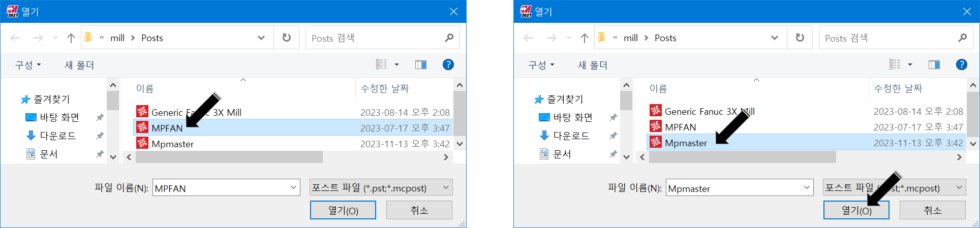The width and height of the screenshot is (980, 228).
Task: Select MPFAN file in right dialog
Action: click(x=806, y=127)
